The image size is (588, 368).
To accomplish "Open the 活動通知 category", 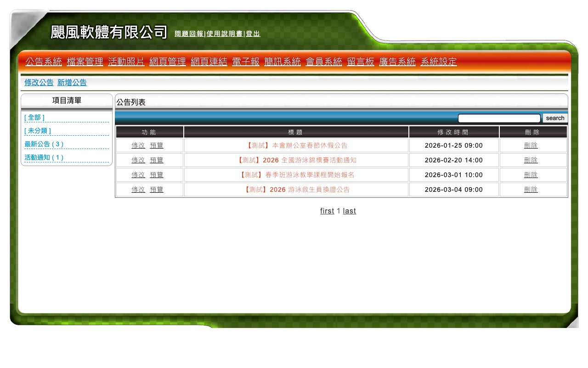I will (x=44, y=157).
